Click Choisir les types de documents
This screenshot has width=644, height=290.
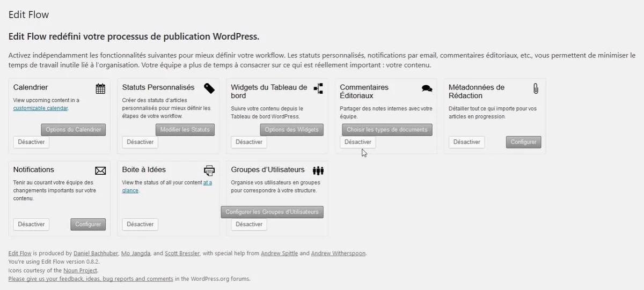387,129
